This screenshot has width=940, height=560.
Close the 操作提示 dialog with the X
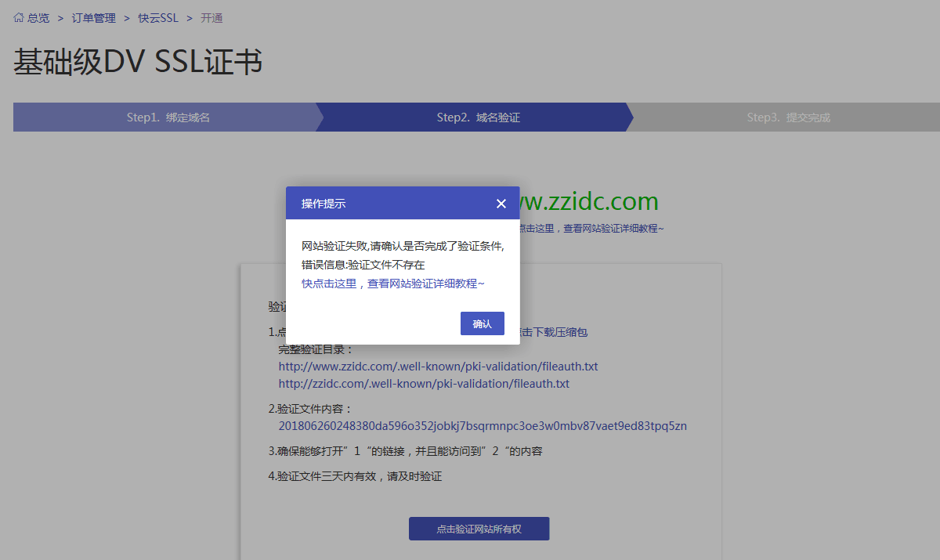(501, 204)
